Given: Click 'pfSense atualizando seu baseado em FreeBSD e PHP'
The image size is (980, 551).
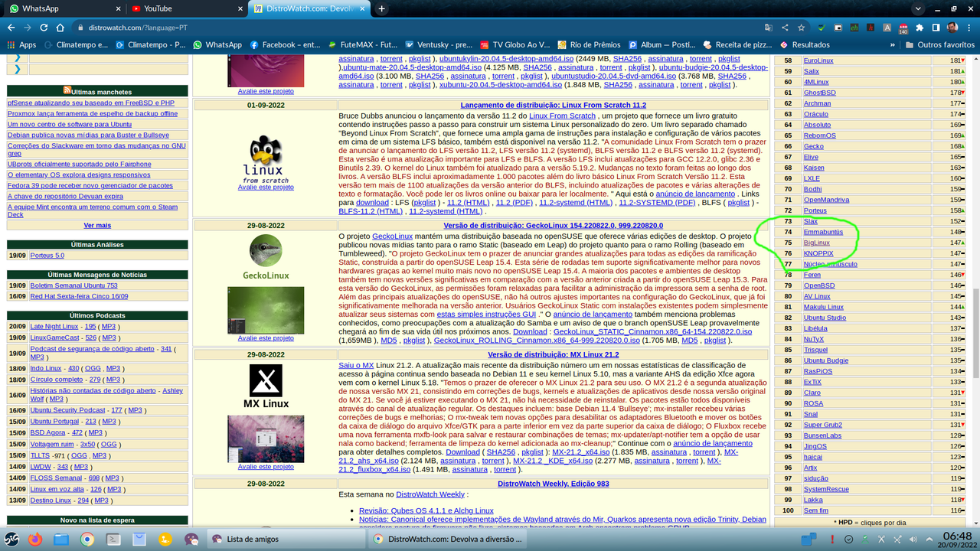Looking at the screenshot, I should tap(90, 103).
